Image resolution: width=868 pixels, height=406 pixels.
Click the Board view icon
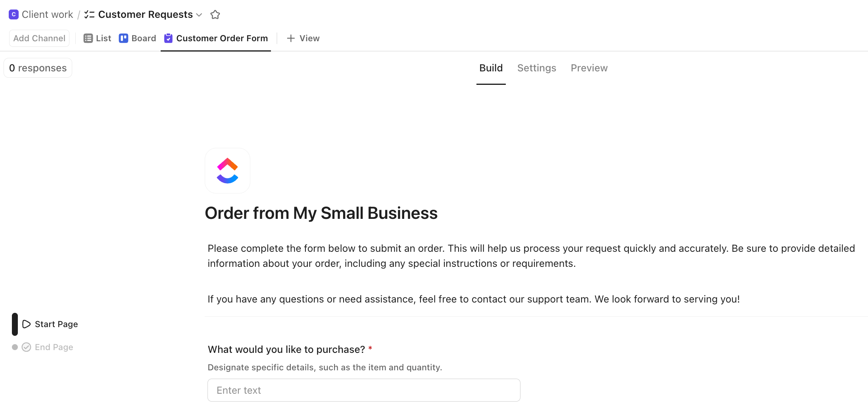coord(123,38)
